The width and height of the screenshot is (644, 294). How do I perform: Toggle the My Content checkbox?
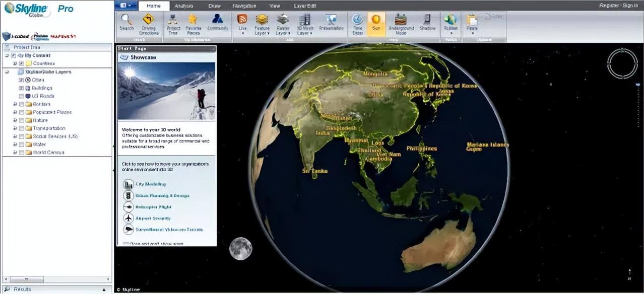tap(13, 55)
